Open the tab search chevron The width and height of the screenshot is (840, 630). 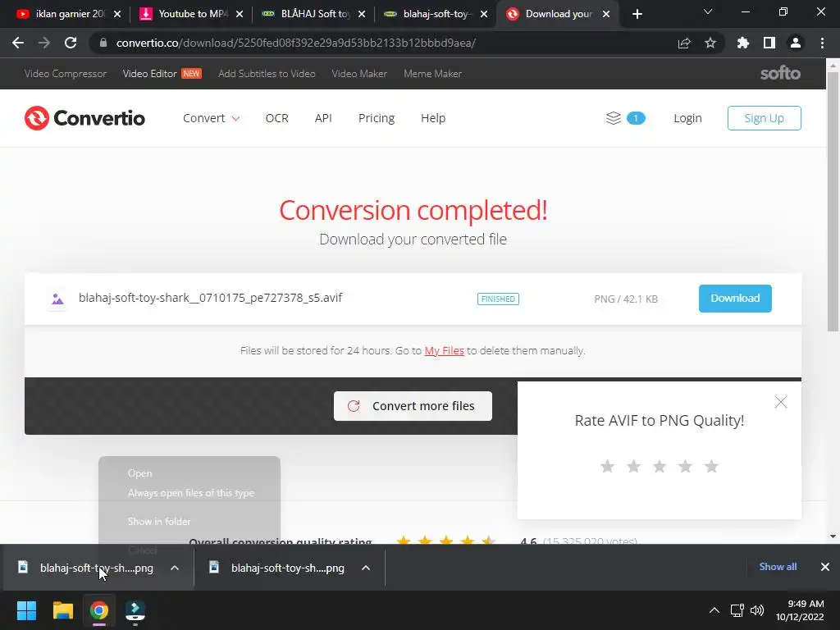[x=708, y=11]
